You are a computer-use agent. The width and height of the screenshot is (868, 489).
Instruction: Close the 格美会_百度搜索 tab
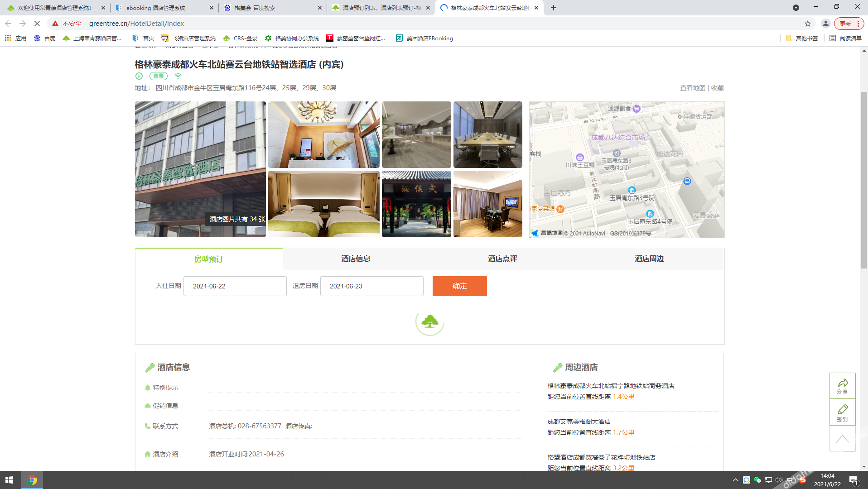coord(320,8)
